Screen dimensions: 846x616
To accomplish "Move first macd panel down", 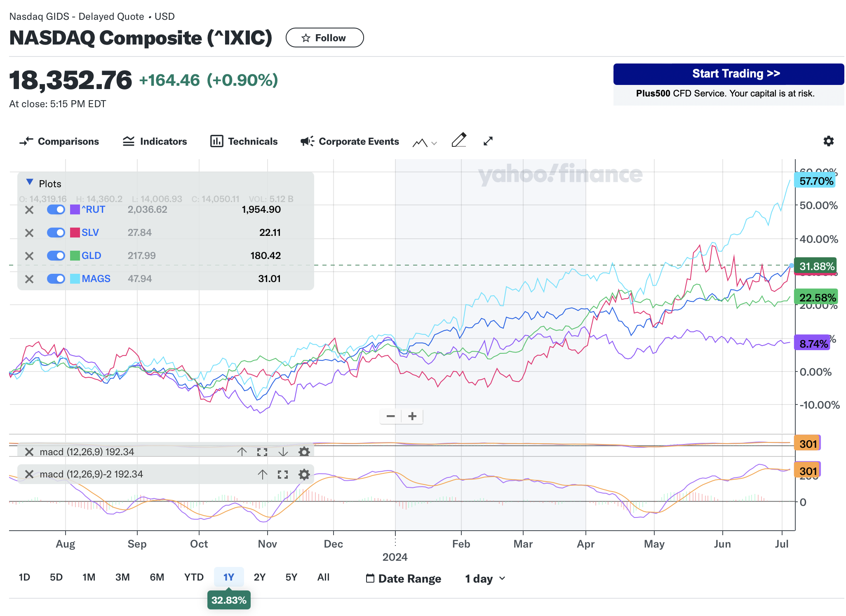I will click(283, 452).
